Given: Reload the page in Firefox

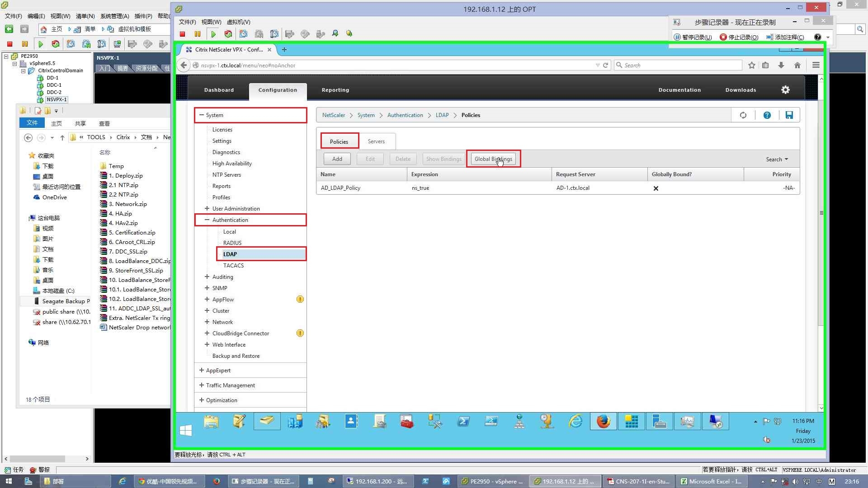Looking at the screenshot, I should [x=605, y=65].
